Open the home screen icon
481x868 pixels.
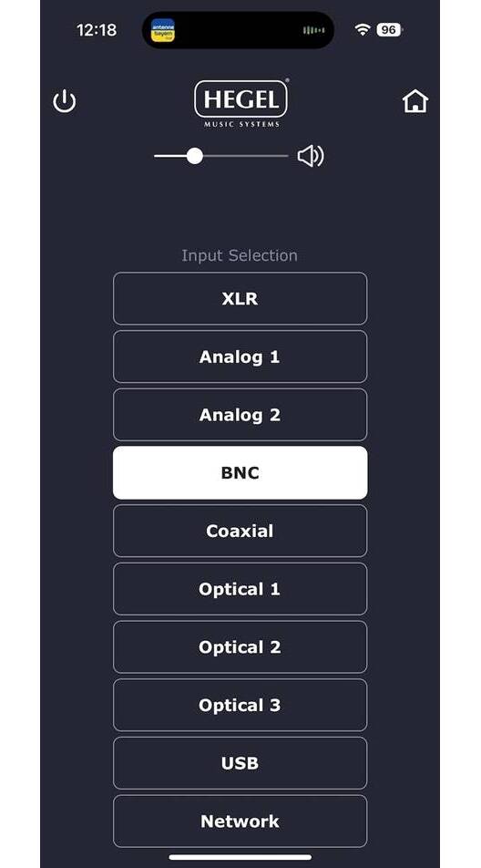pos(415,101)
